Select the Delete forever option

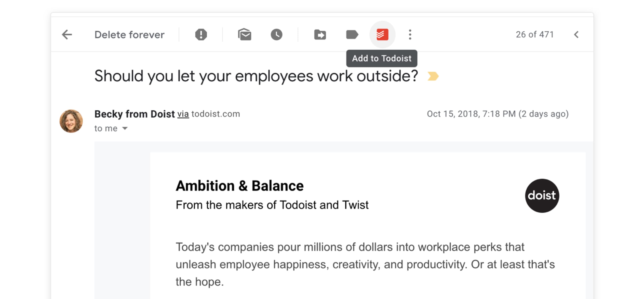129,35
